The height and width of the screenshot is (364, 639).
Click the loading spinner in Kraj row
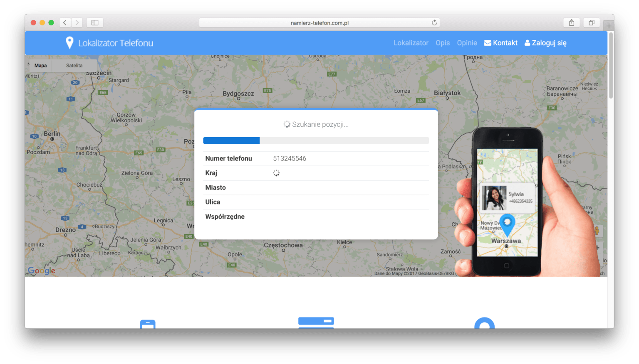tap(276, 173)
